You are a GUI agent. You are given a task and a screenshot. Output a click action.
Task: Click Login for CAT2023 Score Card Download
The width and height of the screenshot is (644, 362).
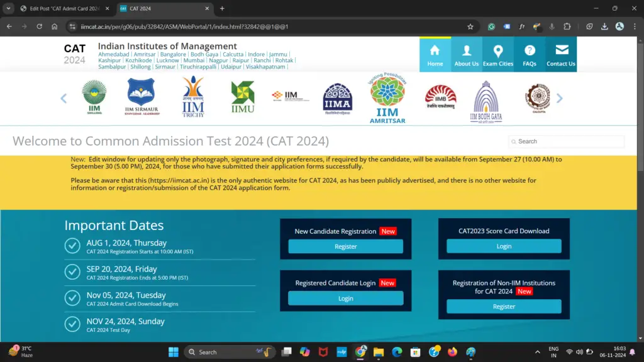coord(504,246)
